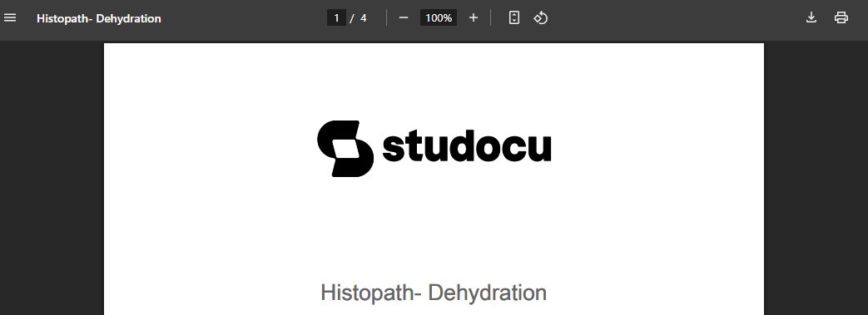Click the 100% zoom level field

pyautogui.click(x=439, y=17)
